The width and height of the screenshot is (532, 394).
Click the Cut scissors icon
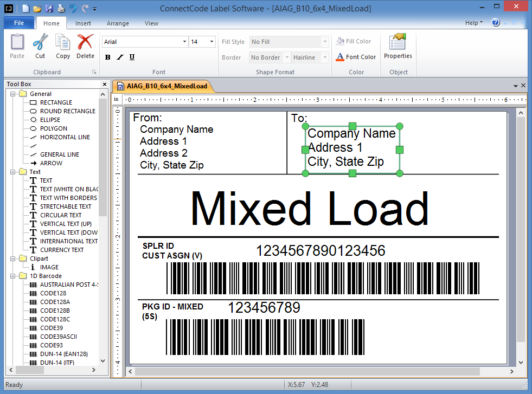pyautogui.click(x=40, y=42)
